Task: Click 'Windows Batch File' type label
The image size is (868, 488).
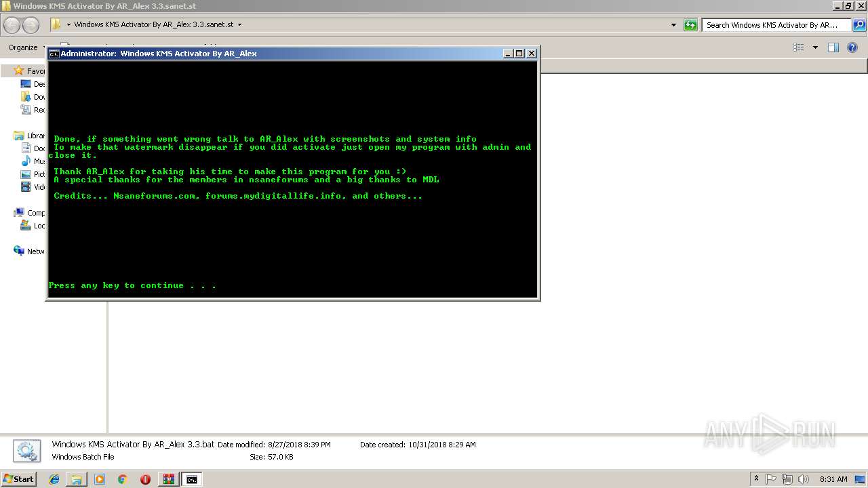Action: pyautogui.click(x=83, y=457)
